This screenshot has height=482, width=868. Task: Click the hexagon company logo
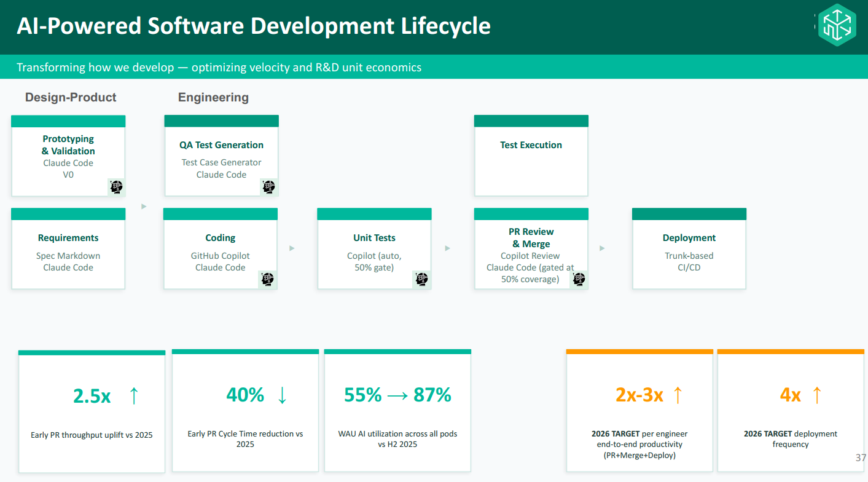tap(837, 25)
